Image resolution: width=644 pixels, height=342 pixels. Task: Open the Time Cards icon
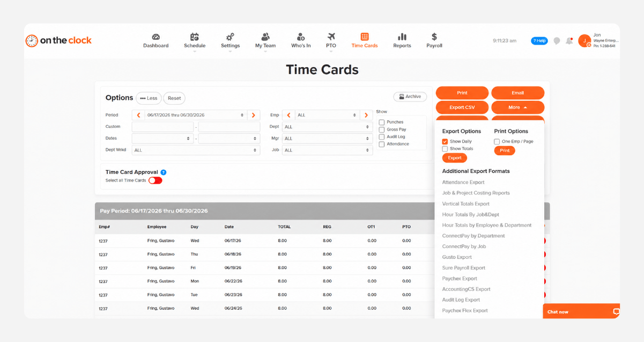pyautogui.click(x=365, y=37)
